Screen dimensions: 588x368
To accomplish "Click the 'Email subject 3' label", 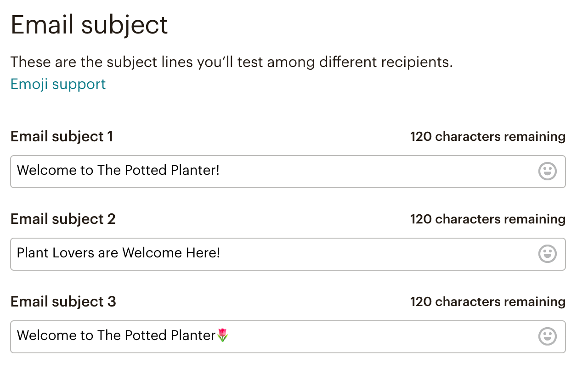I will pyautogui.click(x=62, y=301).
